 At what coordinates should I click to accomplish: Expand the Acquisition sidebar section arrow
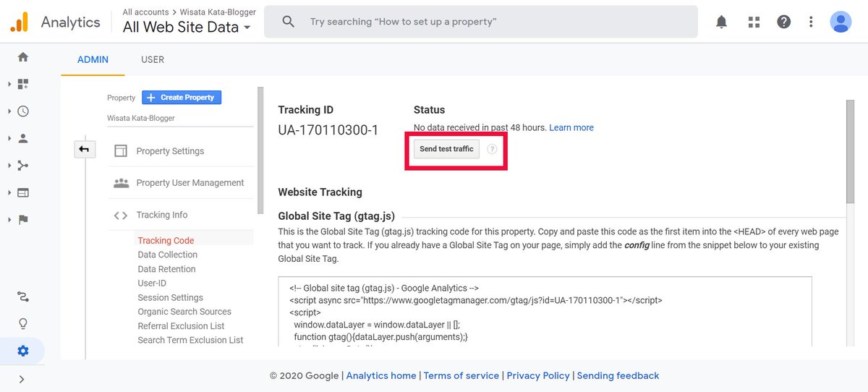pos(9,166)
